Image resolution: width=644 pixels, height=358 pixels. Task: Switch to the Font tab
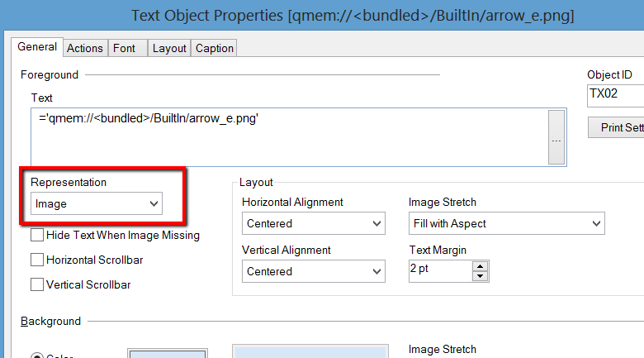coord(125,48)
